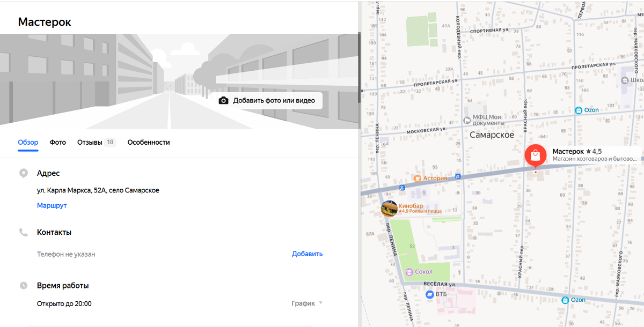Click the Магазин хозтоваров description on map

pos(595,159)
